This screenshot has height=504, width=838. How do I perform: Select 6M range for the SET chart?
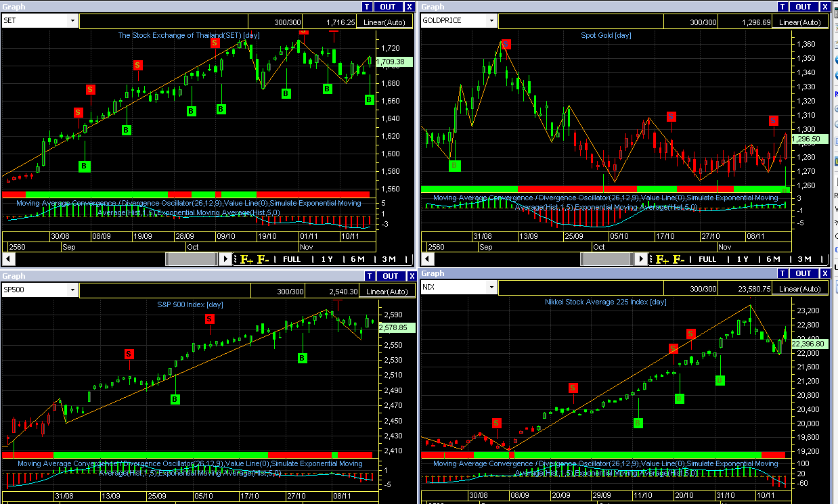click(357, 259)
